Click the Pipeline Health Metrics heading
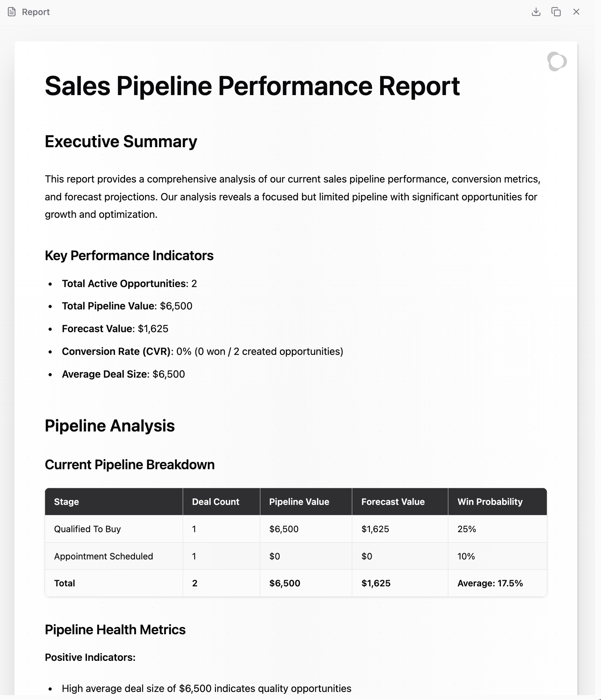 click(115, 630)
